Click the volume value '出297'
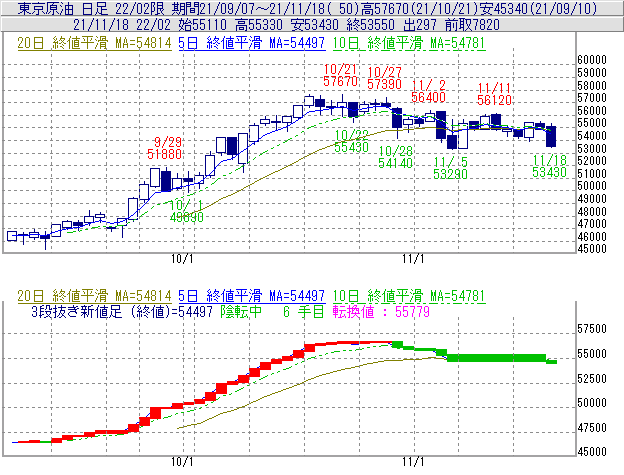Screen dimensions: 624x475 tap(420, 25)
